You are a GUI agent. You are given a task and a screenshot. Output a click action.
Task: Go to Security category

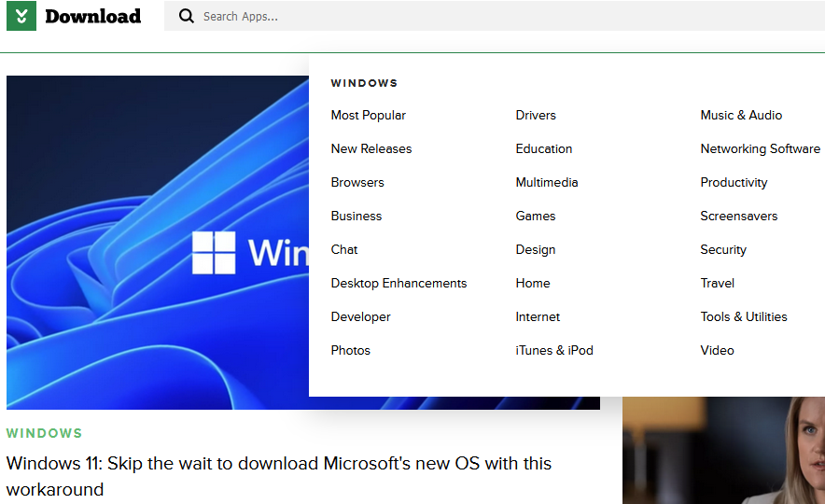tap(723, 250)
